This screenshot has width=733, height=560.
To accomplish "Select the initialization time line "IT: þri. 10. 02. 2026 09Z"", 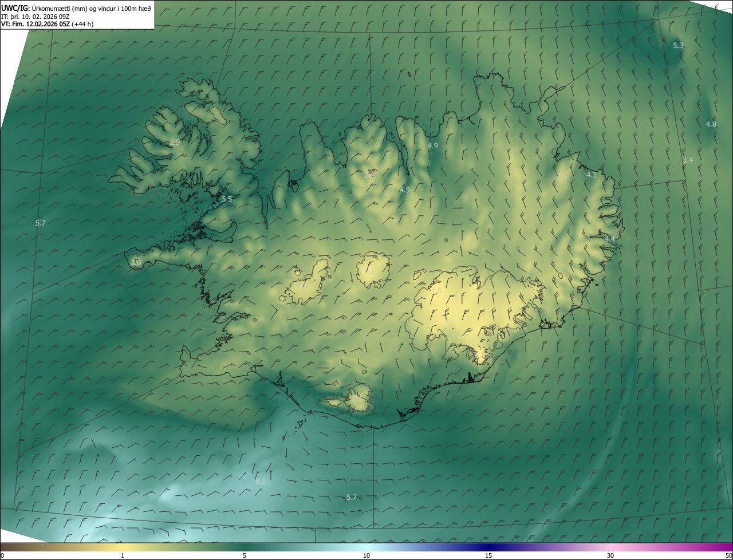I will pos(37,16).
